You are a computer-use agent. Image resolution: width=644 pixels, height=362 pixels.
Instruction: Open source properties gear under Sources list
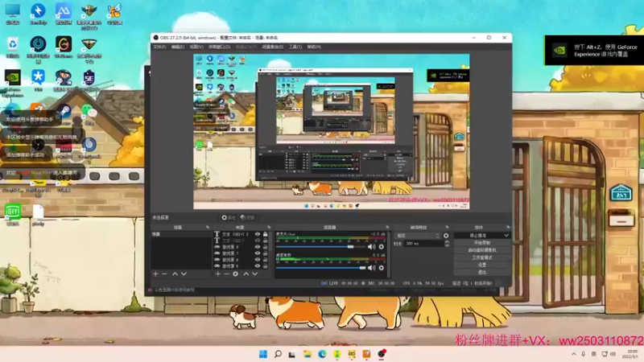[235, 274]
